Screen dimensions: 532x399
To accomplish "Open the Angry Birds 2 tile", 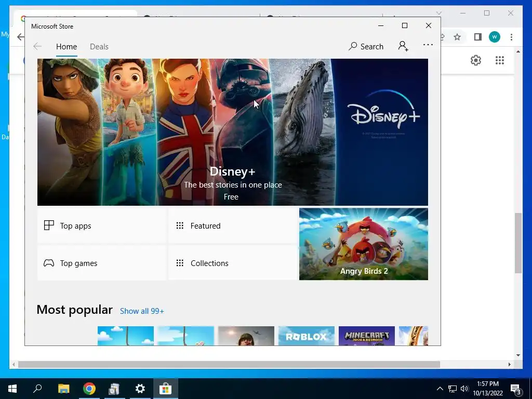I will (x=363, y=244).
